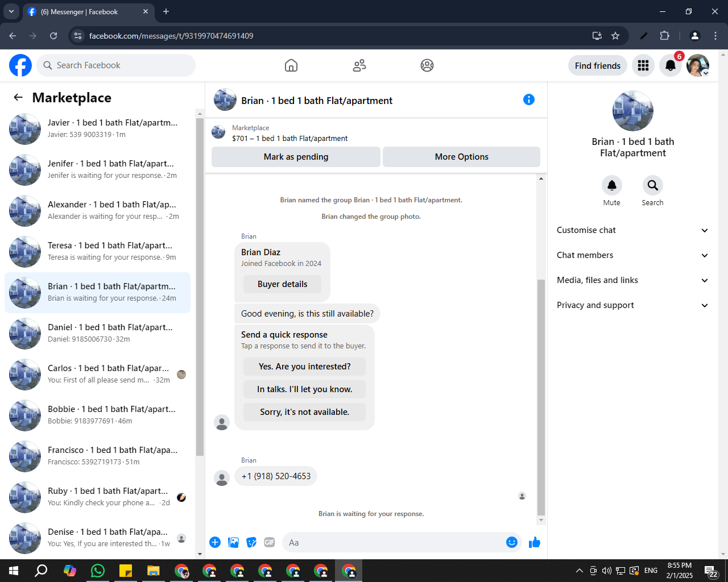The width and height of the screenshot is (728, 582).
Task: Click the chat messages scrollbar
Action: click(541, 397)
